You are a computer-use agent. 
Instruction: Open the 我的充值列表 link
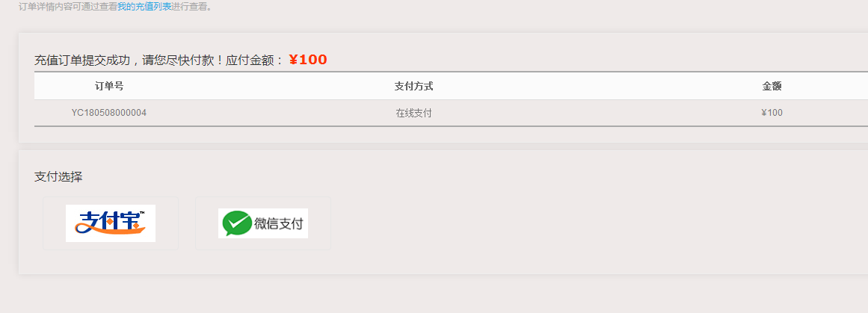pos(144,7)
